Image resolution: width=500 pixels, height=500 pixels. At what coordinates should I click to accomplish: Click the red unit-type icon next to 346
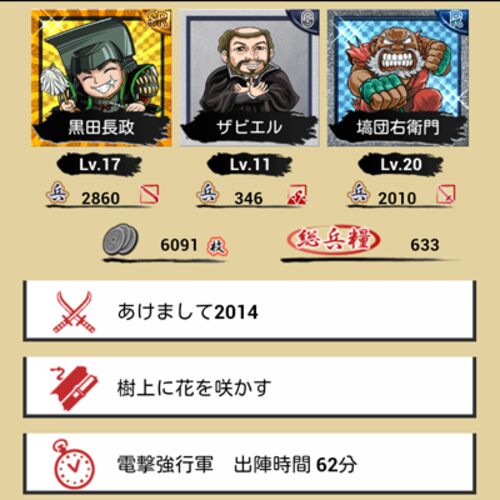click(297, 194)
